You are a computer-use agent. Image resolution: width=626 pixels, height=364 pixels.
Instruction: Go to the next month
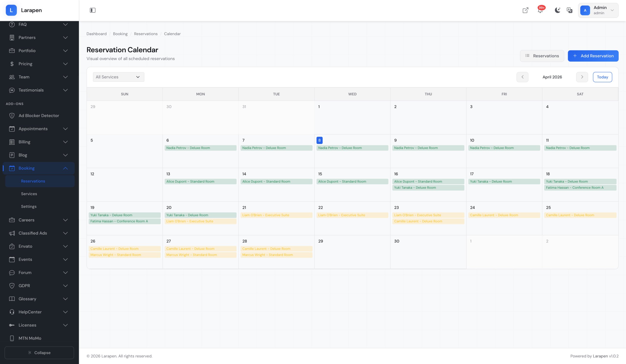581,77
